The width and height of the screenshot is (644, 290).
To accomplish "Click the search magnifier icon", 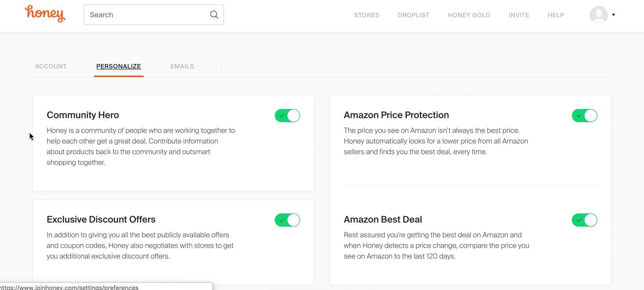I will pos(214,15).
